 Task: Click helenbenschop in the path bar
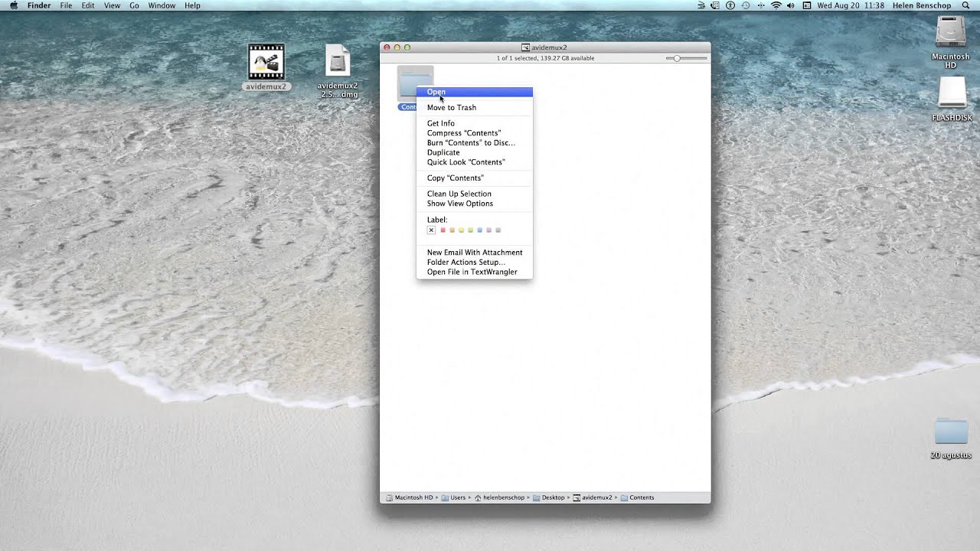coord(499,497)
